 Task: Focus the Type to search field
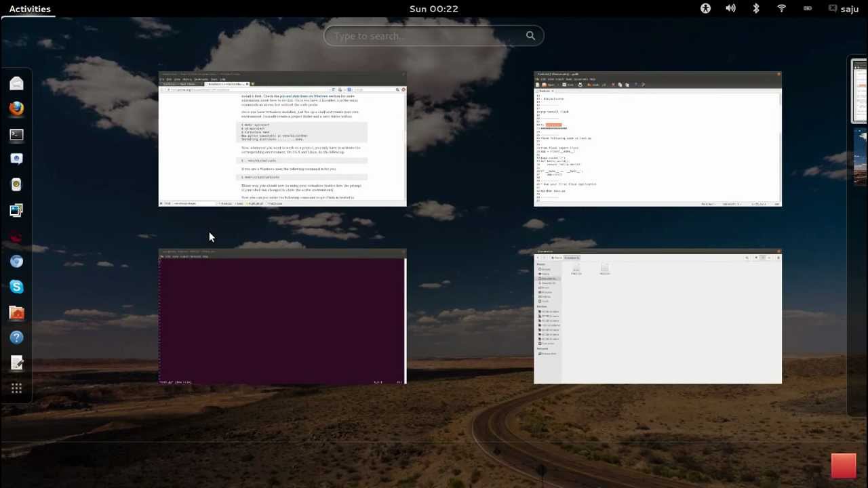tap(434, 36)
